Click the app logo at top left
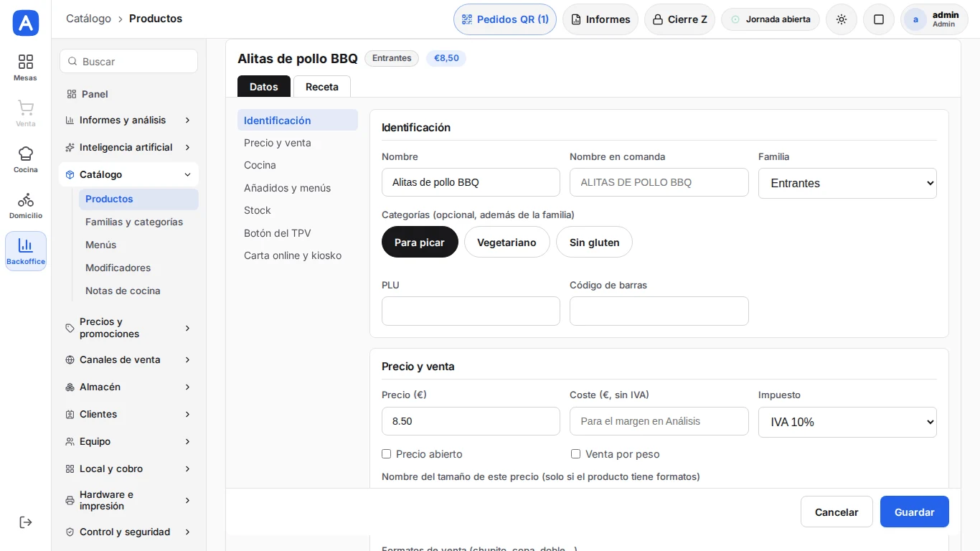The image size is (980, 551). 26,23
